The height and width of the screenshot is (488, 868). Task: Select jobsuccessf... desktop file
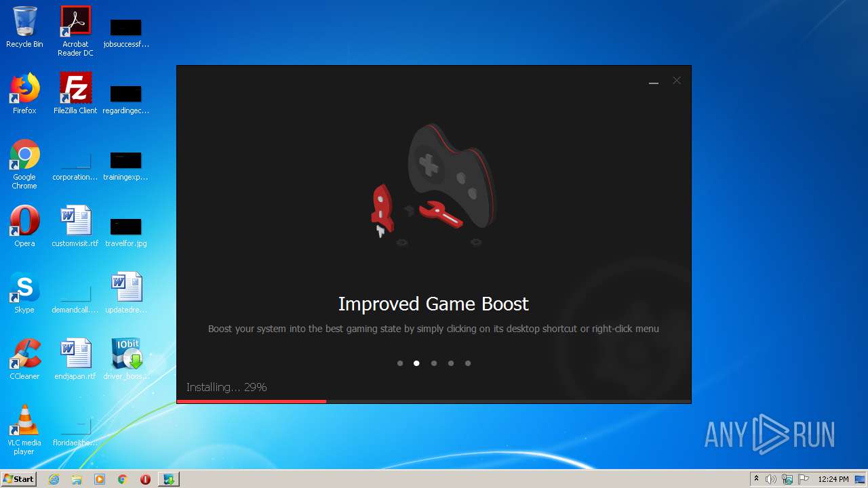[126, 33]
